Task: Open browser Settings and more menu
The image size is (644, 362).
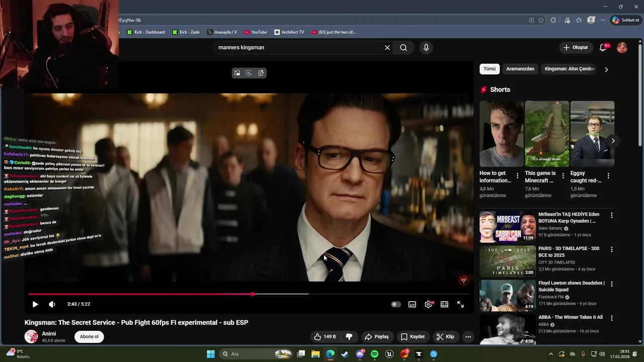Action: pos(603,20)
